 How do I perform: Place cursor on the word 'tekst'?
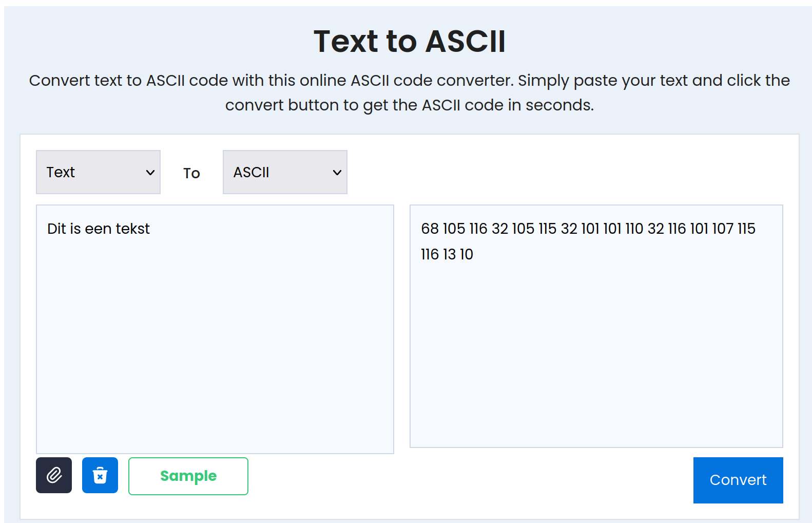[132, 229]
